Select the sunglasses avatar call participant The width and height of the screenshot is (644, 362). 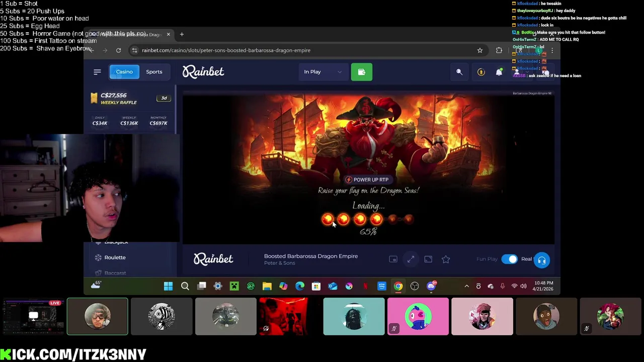coord(98,316)
